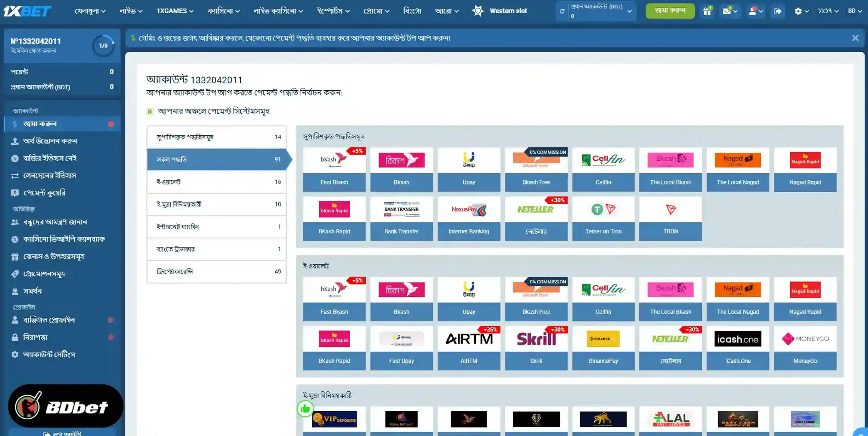Close the top-up notification banner
This screenshot has width=868, height=436.
[855, 38]
